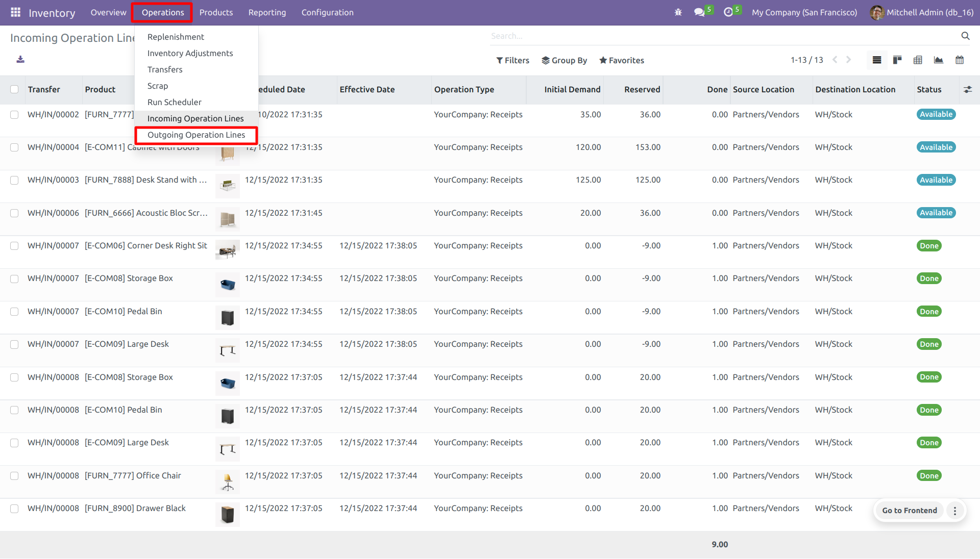Expand the Group By dropdown
The height and width of the screenshot is (559, 980).
[564, 60]
